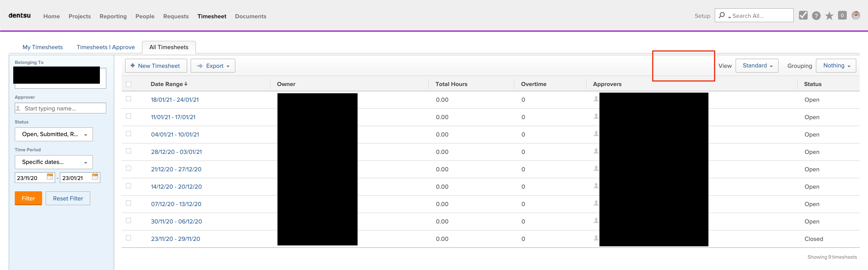868x270 pixels.
Task: Click the orange Filter button
Action: tap(28, 198)
